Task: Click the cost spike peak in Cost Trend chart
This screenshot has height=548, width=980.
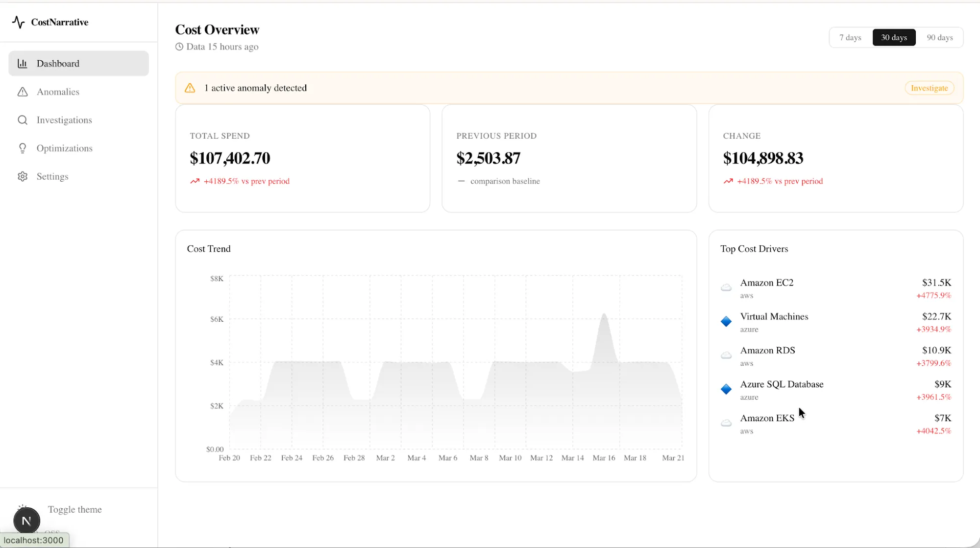Action: click(604, 314)
